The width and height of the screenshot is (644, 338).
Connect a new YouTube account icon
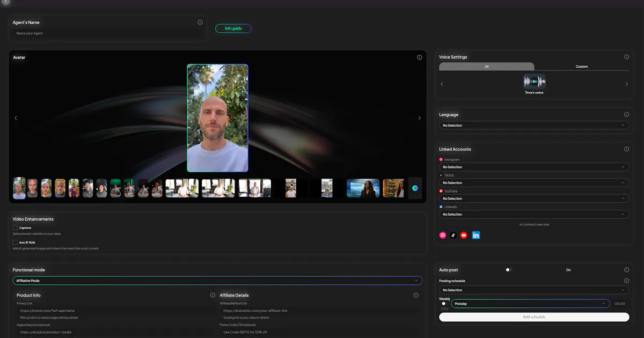pyautogui.click(x=464, y=235)
